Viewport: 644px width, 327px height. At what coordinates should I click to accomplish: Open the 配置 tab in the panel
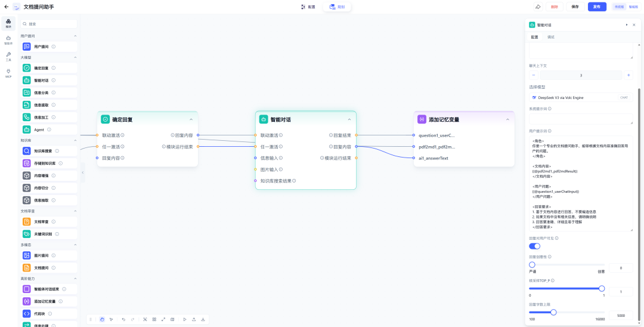point(534,37)
